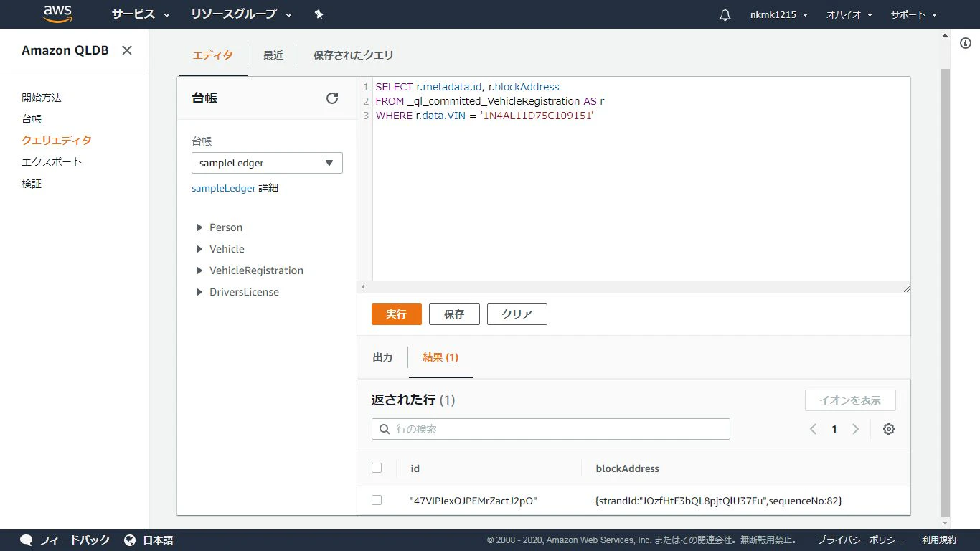Go to next results page
Viewport: 980px width, 551px height.
tap(855, 429)
